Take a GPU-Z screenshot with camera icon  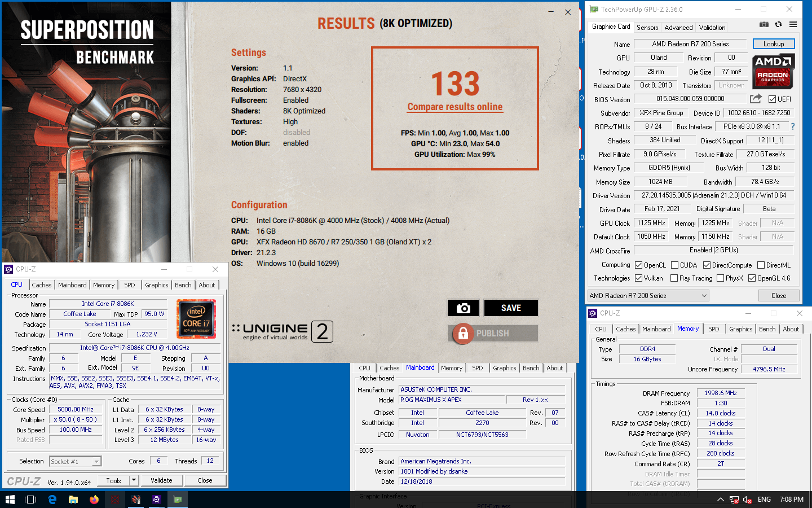click(x=764, y=24)
